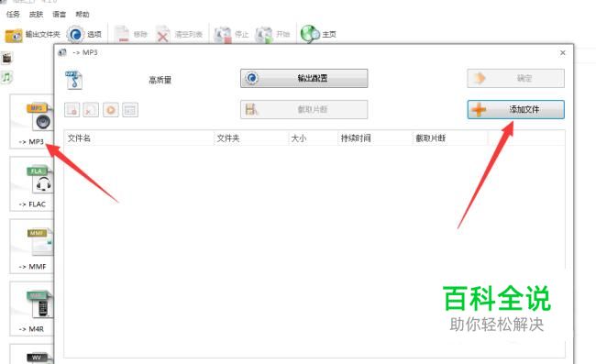Click the MP3 file icon in dialog

tap(73, 80)
